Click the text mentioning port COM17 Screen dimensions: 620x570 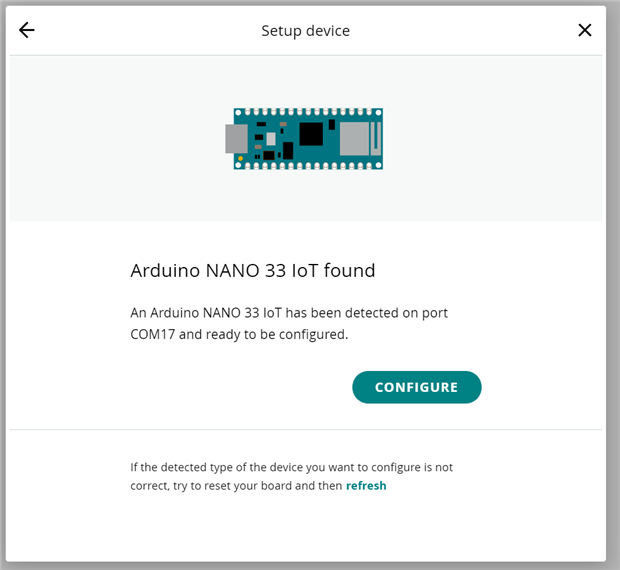[x=289, y=323]
